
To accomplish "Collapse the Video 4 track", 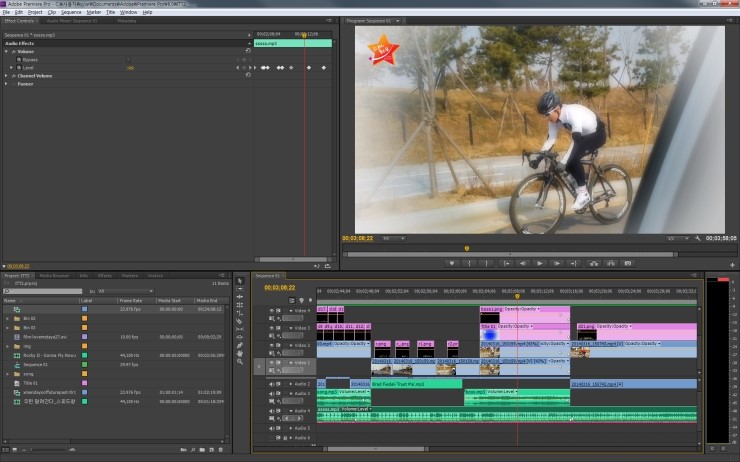I will (x=291, y=311).
